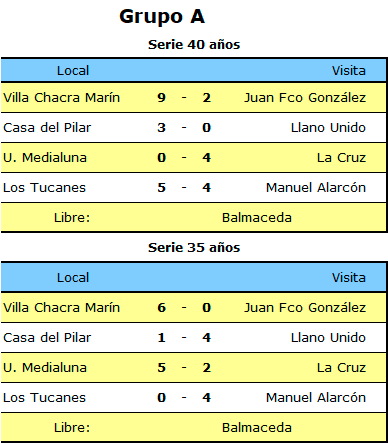Click Libre label in Serie 35 table

(72, 428)
